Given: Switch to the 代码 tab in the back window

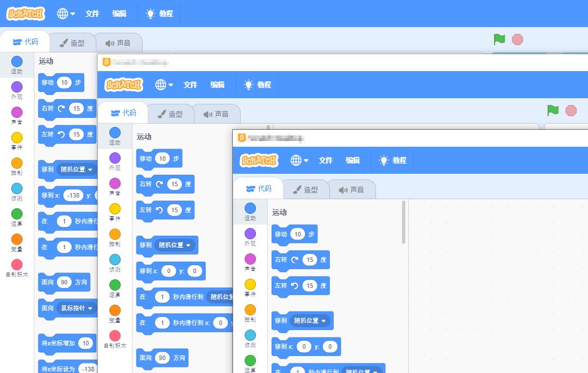Looking at the screenshot, I should 25,42.
